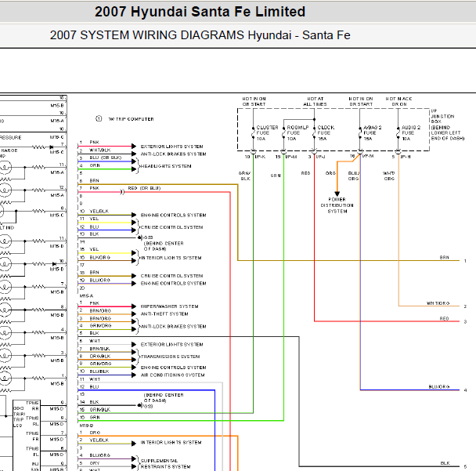Click the "BLK" label at the wire 5 endpoint
Screen dimensions: 476x471
[445, 463]
